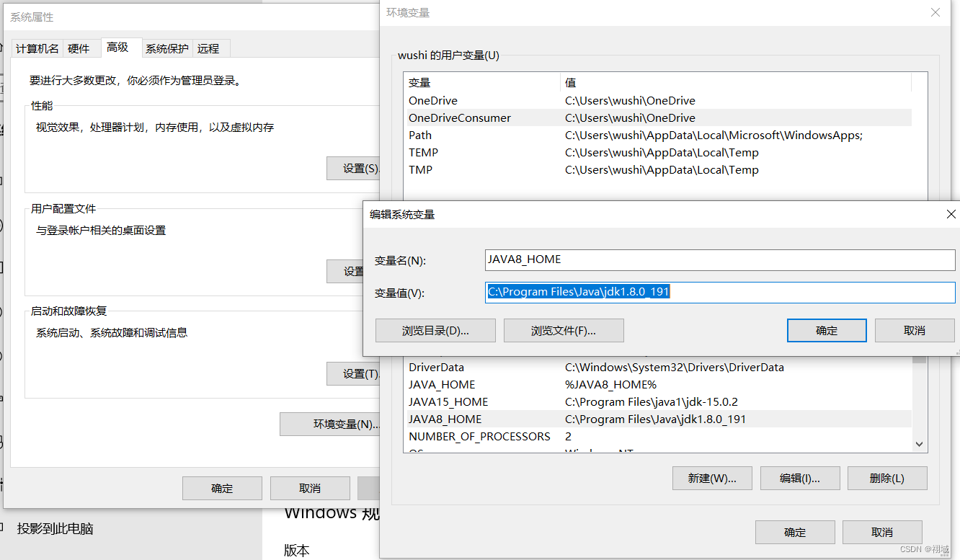Switch to the 硬件 tab

tap(79, 48)
